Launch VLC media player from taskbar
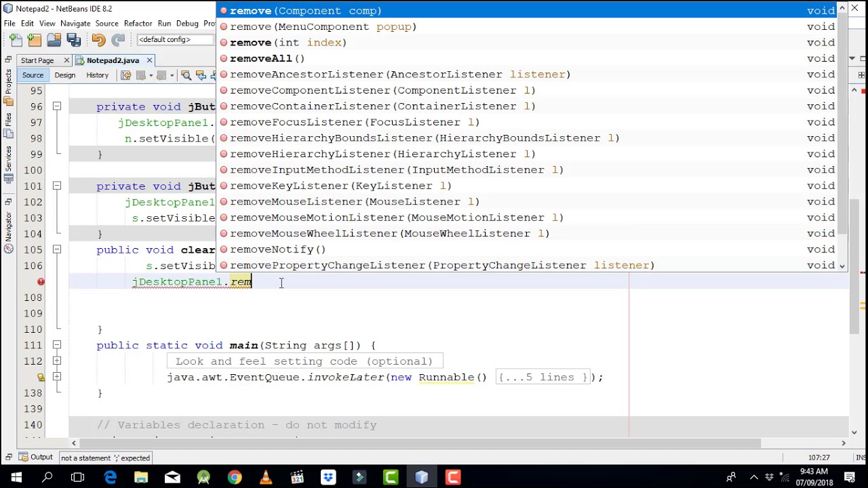Image resolution: width=868 pixels, height=488 pixels. 266,478
